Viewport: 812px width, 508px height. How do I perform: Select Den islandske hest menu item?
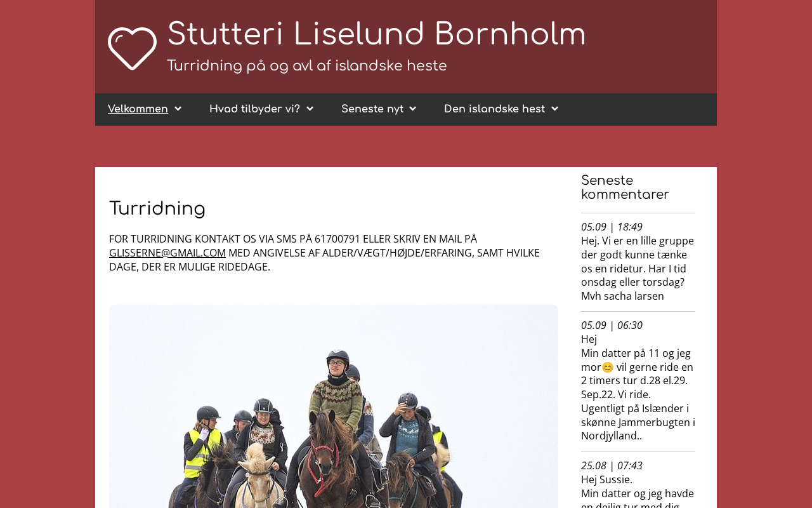[494, 109]
